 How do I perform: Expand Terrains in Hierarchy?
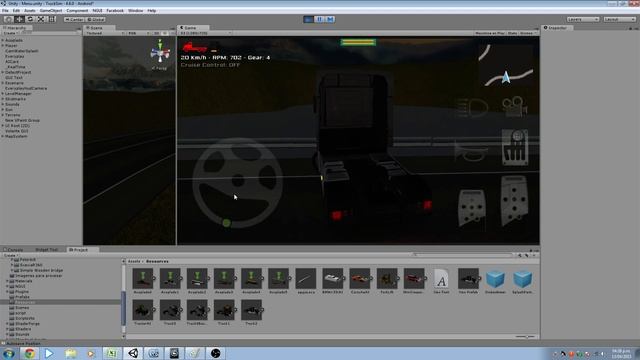click(3, 115)
